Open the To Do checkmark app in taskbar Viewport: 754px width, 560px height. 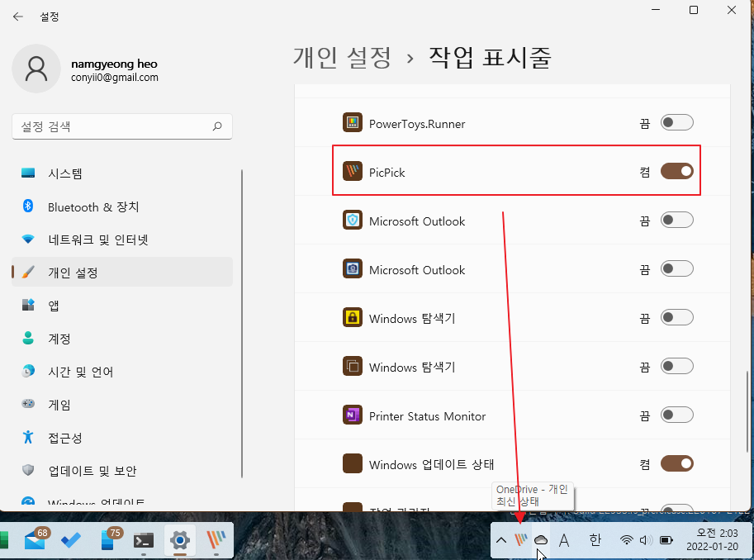(x=71, y=540)
